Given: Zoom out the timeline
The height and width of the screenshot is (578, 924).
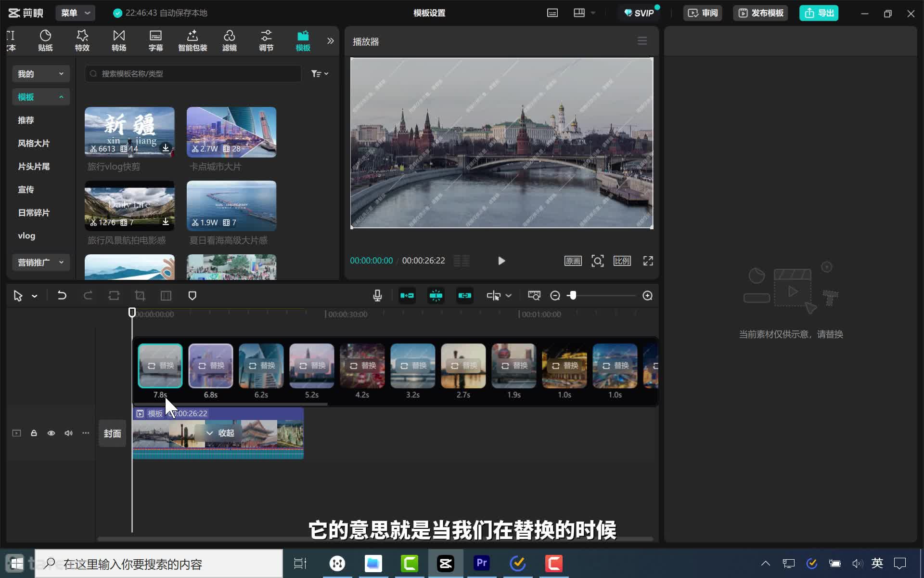Looking at the screenshot, I should tap(555, 296).
